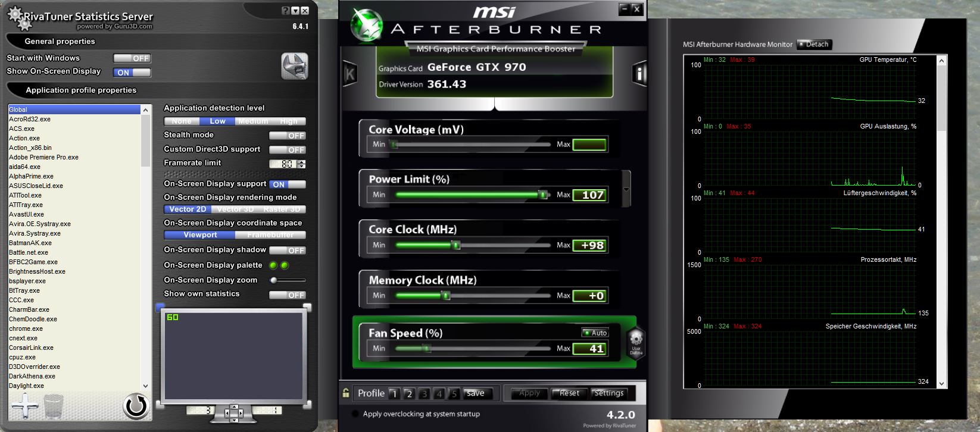Select Global in the application list
The height and width of the screenshot is (432, 980).
point(74,109)
